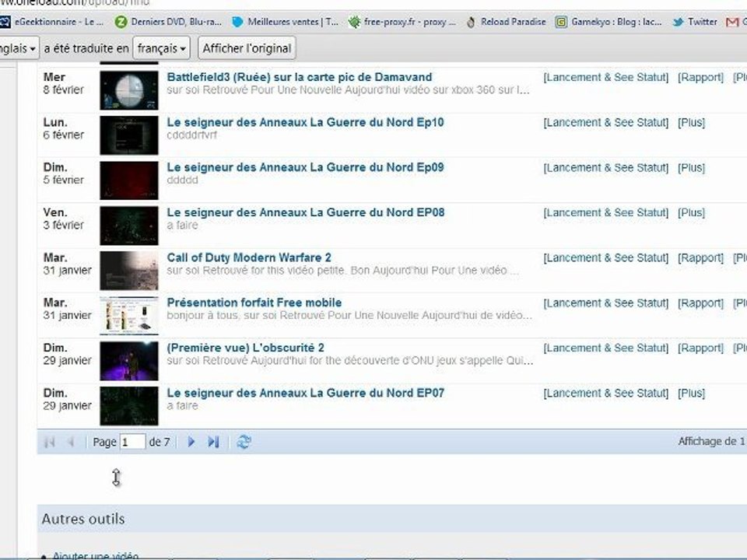747x560 pixels.
Task: Click Rapport link for L'obscurité 2
Action: [x=701, y=348]
